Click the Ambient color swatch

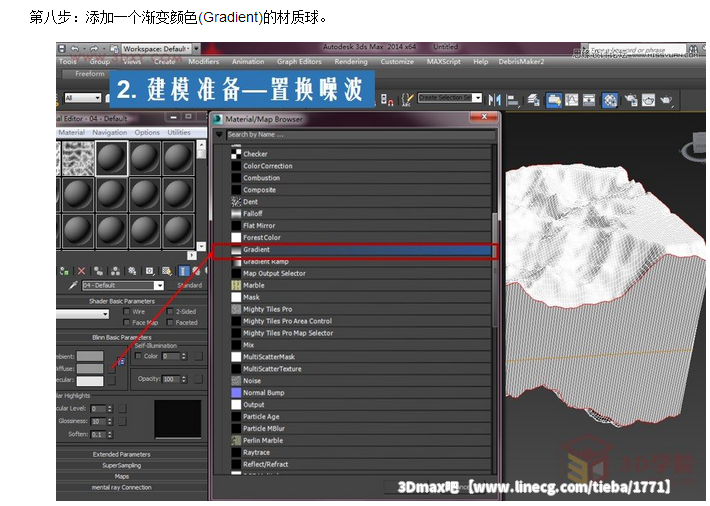click(90, 356)
